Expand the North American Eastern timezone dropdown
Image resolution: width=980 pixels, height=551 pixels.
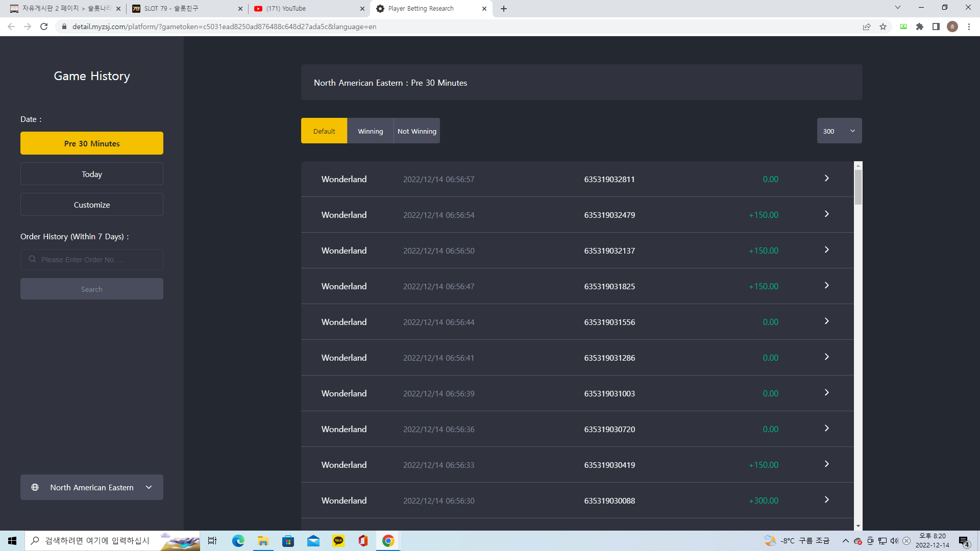click(92, 487)
